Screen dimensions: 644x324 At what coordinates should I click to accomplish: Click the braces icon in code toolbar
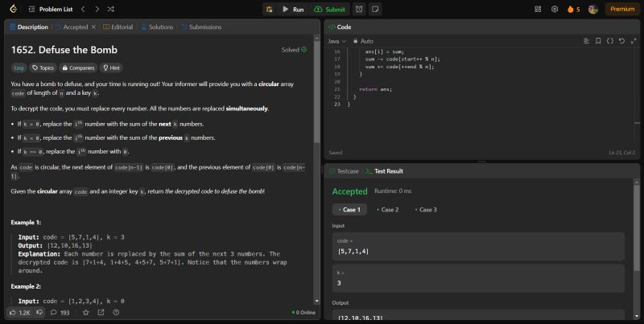coord(610,41)
